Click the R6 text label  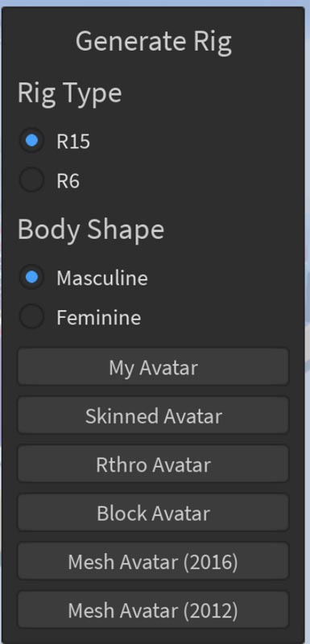pyautogui.click(x=68, y=180)
